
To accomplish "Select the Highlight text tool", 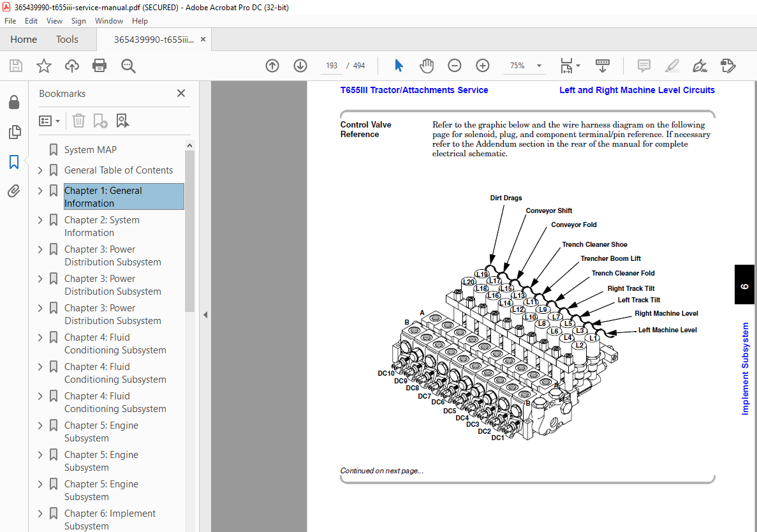I will tap(672, 66).
